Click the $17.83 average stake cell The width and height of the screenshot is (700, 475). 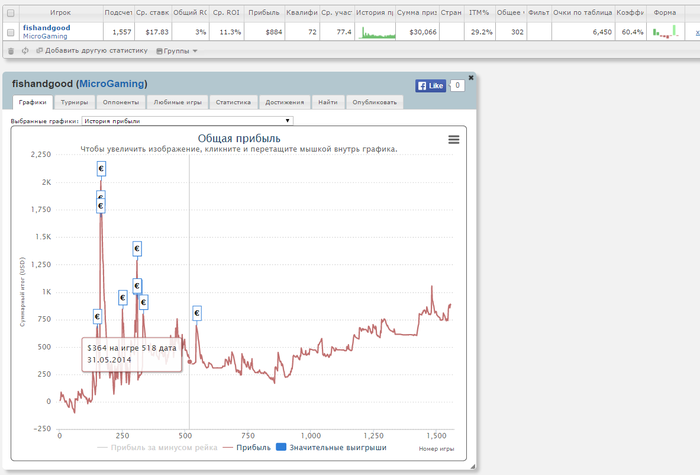[152, 32]
